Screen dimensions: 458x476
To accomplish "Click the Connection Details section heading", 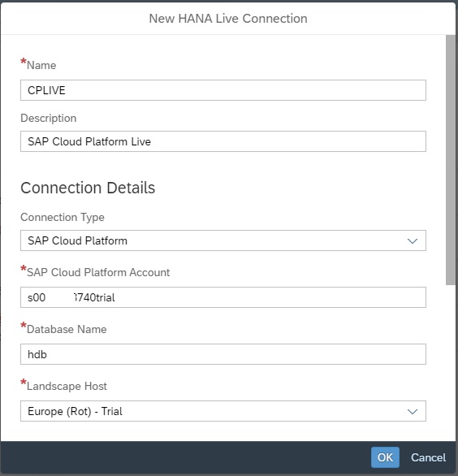I will coord(88,188).
